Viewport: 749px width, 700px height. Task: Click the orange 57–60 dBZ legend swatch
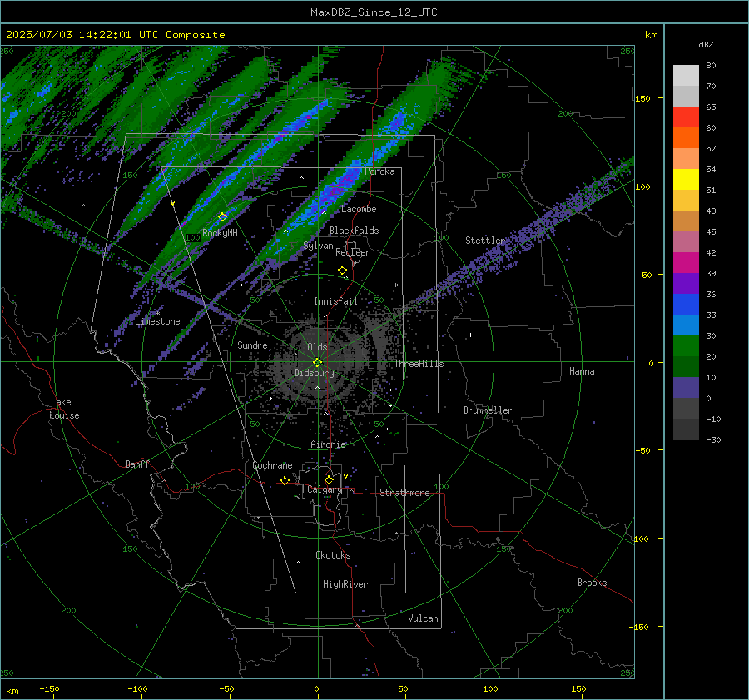coord(686,138)
